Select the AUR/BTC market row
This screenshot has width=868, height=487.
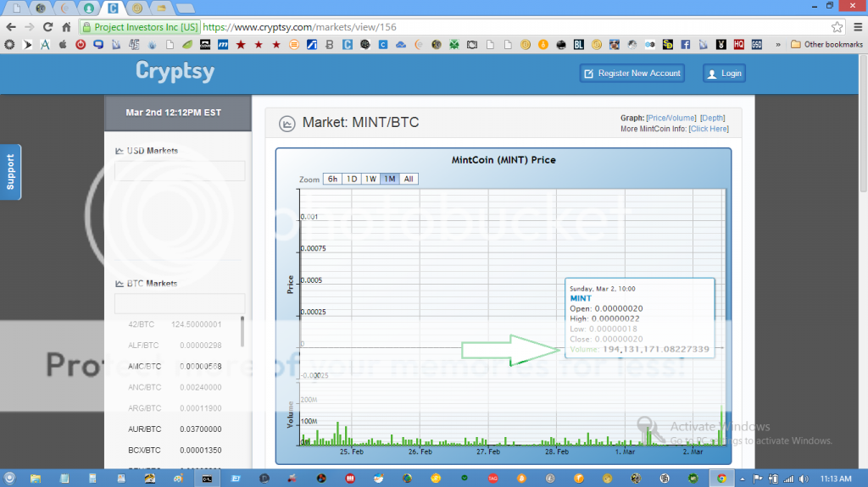(175, 429)
